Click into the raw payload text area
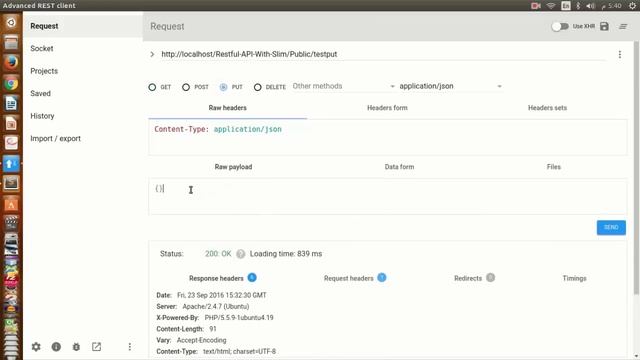 click(x=387, y=197)
